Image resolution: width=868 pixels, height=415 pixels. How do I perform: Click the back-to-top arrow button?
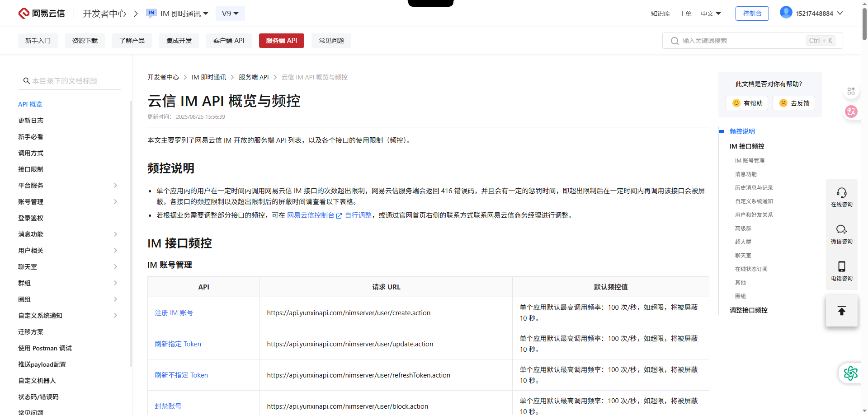point(841,311)
